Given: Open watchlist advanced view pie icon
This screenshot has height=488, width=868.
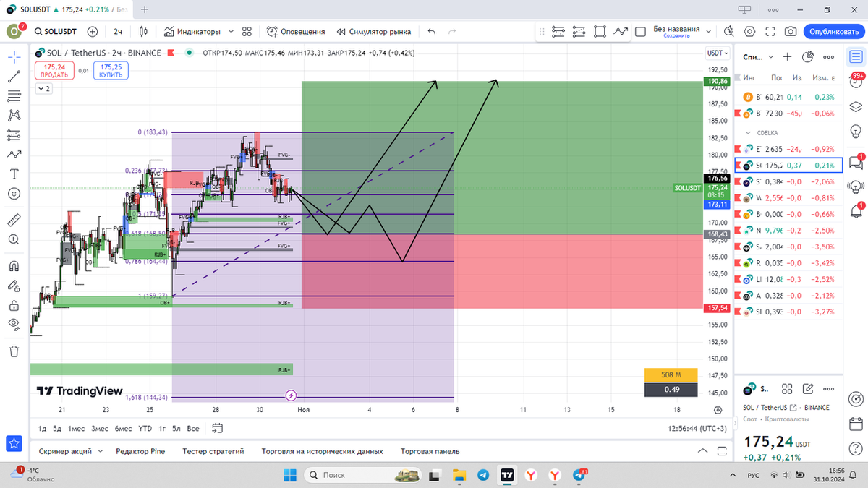Looking at the screenshot, I should click(807, 56).
